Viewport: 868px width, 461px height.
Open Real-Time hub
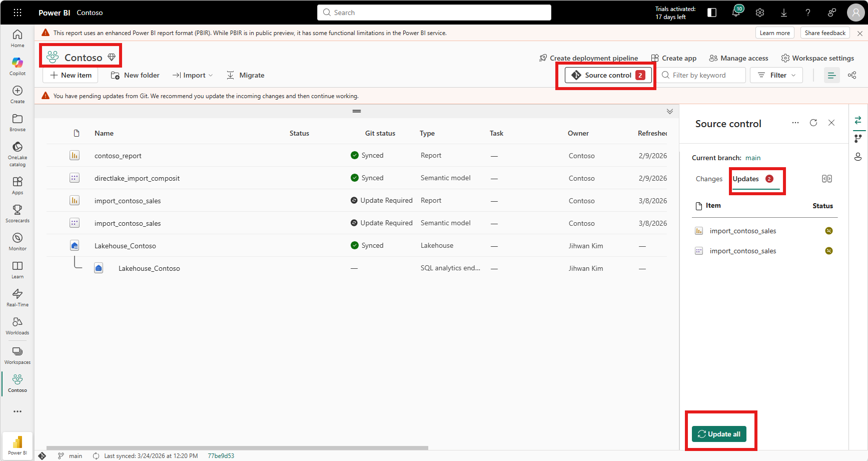click(x=18, y=297)
